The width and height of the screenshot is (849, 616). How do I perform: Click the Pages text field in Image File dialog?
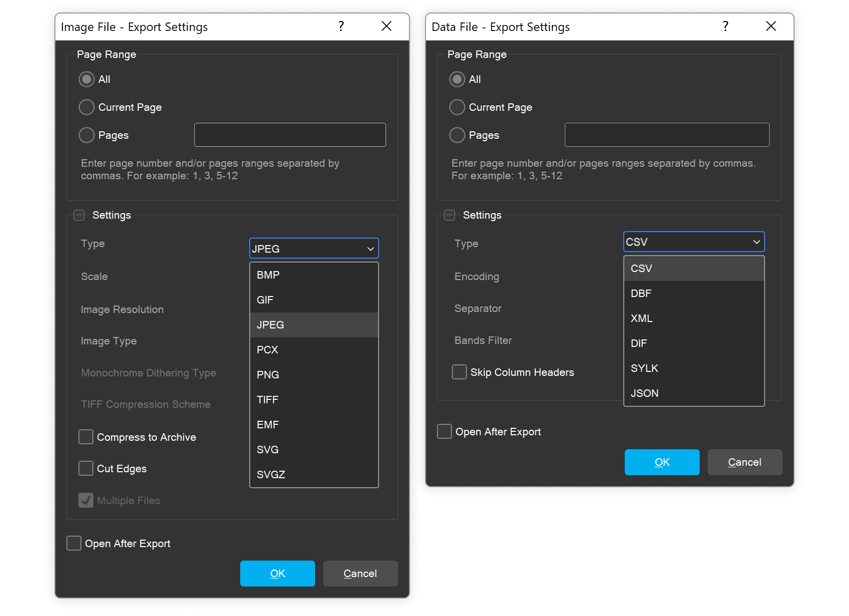(x=290, y=135)
